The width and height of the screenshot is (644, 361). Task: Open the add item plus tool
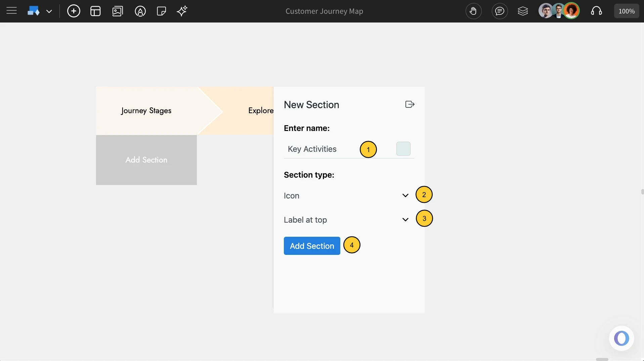pos(74,11)
